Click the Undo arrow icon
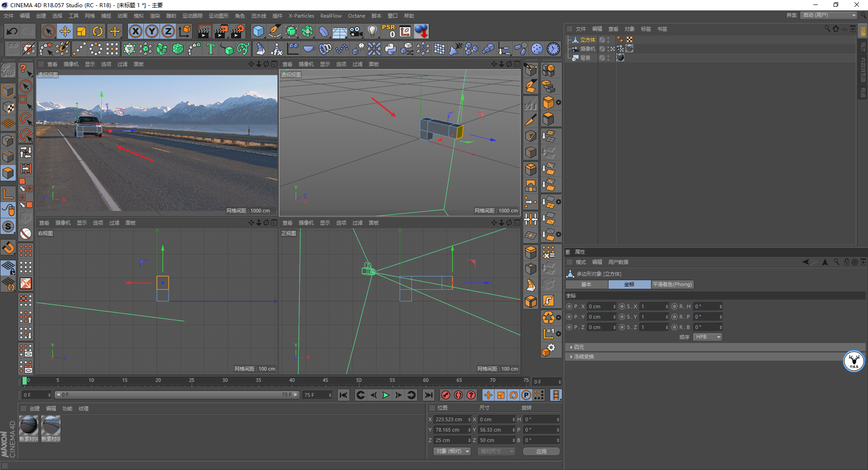868x470 pixels. [12, 31]
